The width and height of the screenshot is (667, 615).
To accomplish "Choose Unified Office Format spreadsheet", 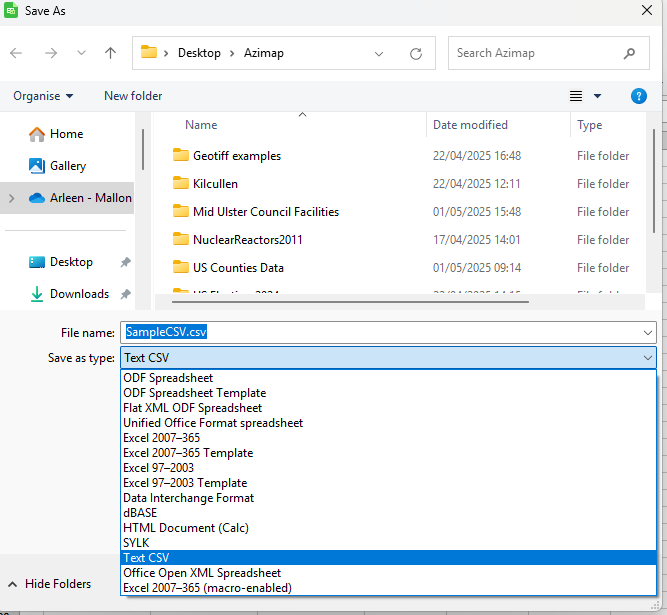I will (x=388, y=423).
